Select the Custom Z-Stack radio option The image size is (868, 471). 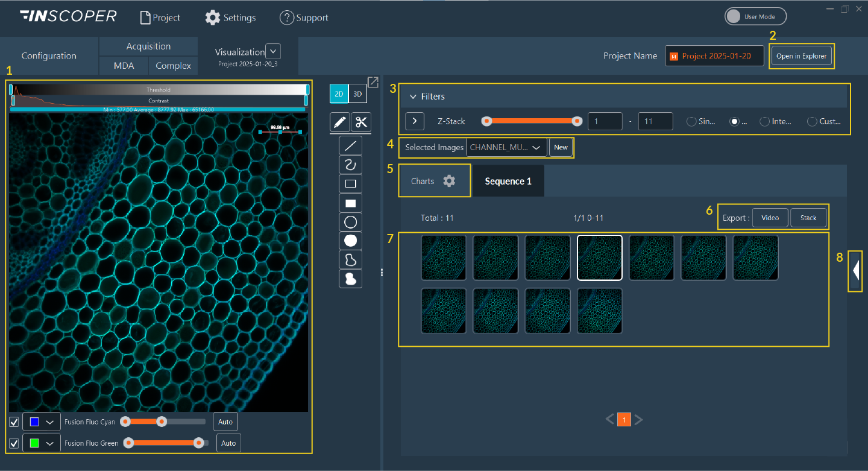click(x=812, y=121)
